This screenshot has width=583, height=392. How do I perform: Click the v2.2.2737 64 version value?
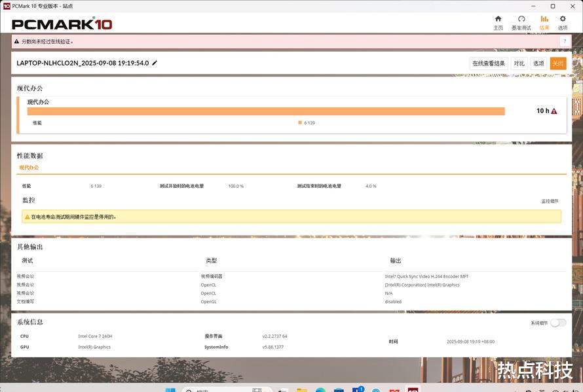pos(274,336)
